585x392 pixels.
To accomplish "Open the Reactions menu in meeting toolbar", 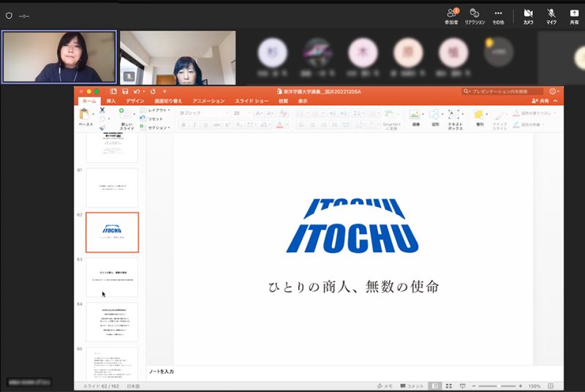I will (x=475, y=16).
